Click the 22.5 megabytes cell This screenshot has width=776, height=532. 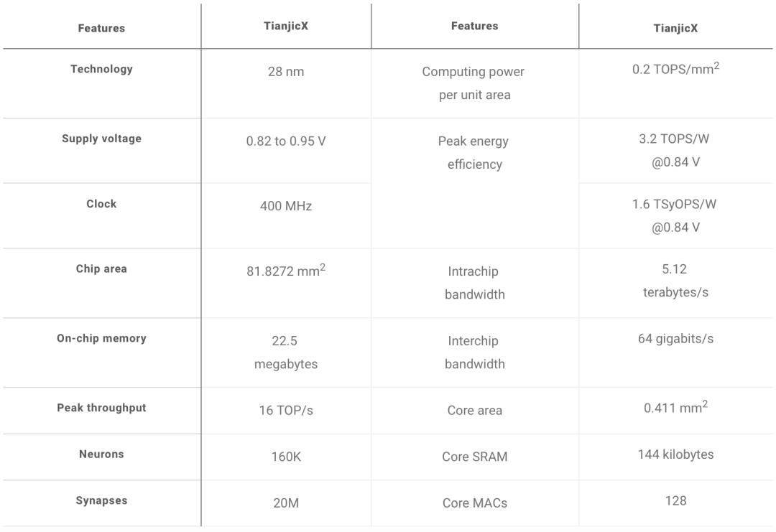[x=285, y=353]
